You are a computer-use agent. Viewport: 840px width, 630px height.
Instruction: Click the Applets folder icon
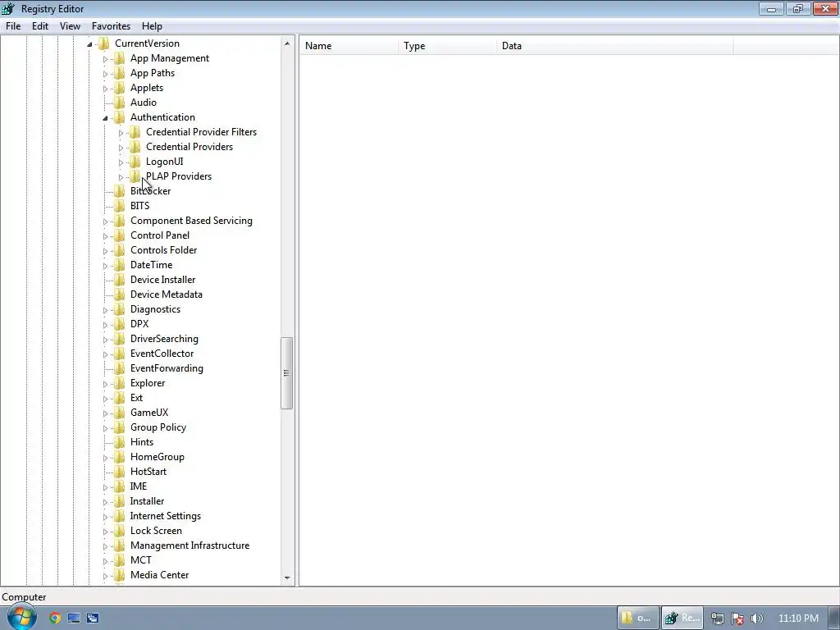coord(120,88)
